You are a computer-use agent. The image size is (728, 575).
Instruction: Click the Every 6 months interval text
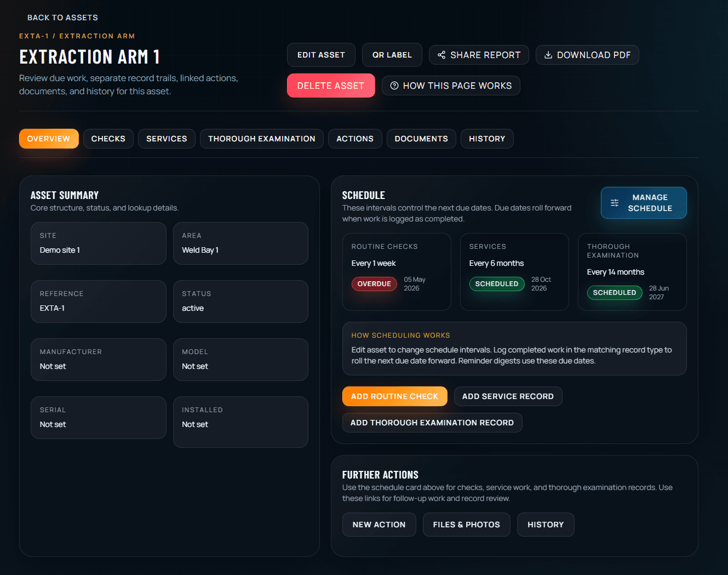pyautogui.click(x=496, y=263)
